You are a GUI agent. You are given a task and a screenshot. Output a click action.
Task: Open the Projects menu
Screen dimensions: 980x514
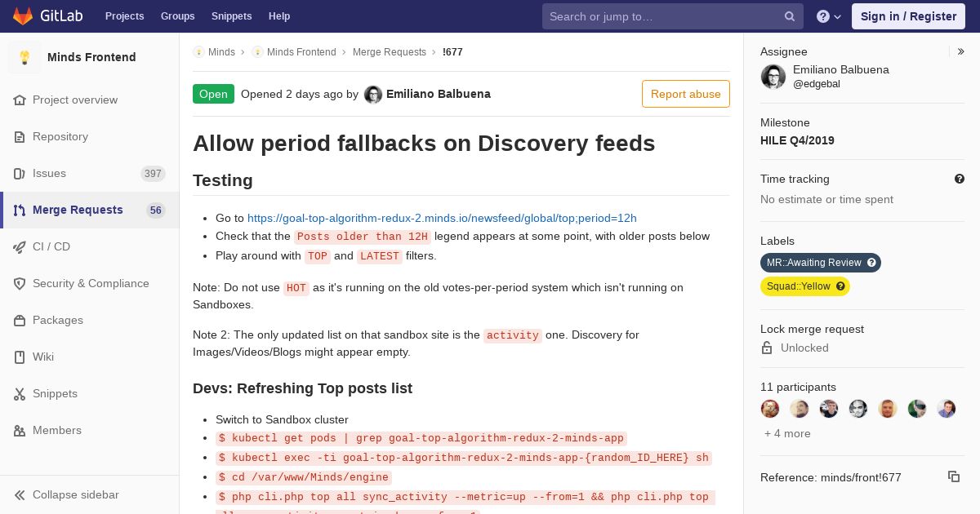(124, 16)
